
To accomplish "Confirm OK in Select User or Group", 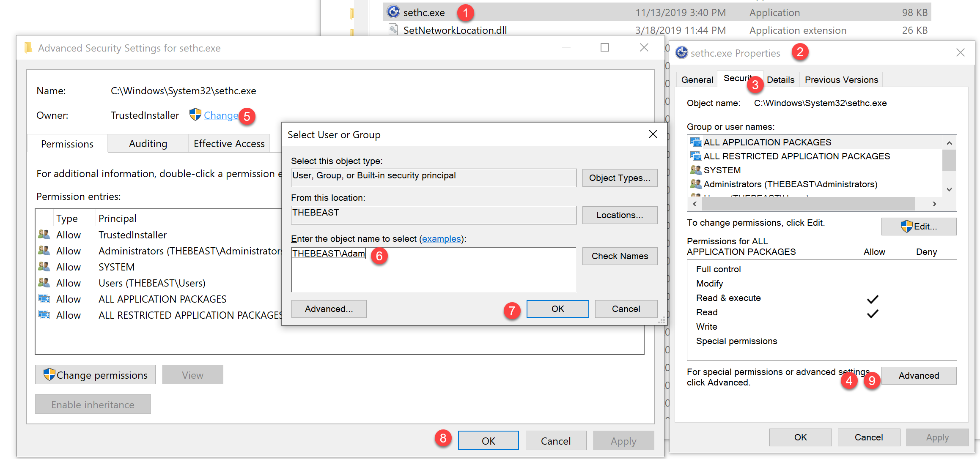I will tap(557, 309).
